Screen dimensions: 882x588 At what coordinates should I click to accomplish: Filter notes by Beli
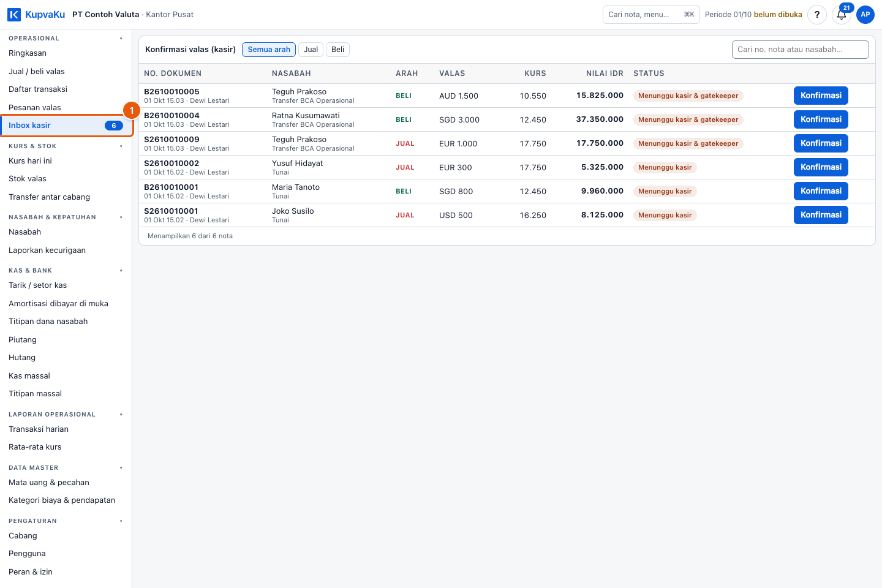[x=337, y=50]
